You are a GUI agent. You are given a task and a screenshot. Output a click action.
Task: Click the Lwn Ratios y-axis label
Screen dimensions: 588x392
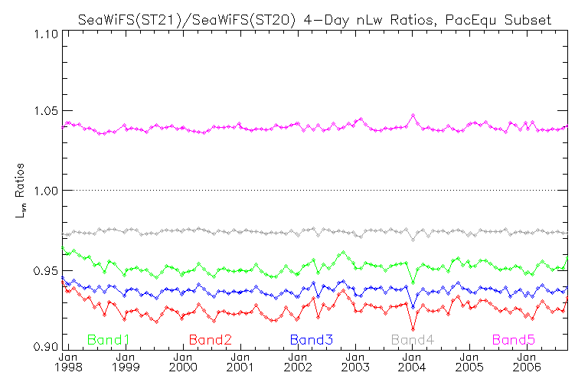click(20, 191)
